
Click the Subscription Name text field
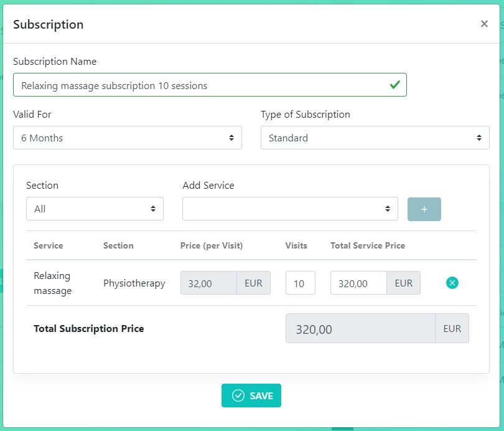pos(199,85)
